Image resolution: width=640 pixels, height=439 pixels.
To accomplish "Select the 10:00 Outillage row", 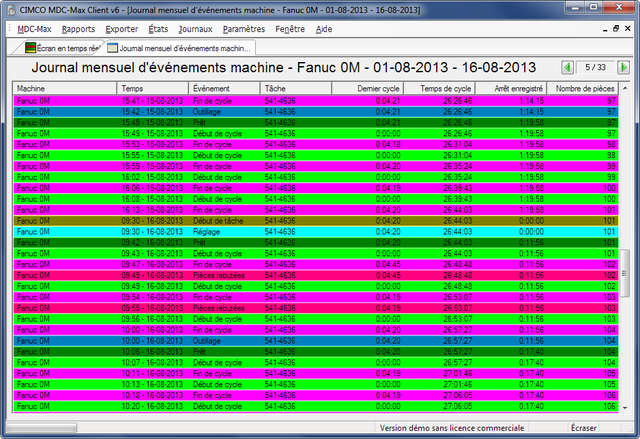I will [x=316, y=341].
